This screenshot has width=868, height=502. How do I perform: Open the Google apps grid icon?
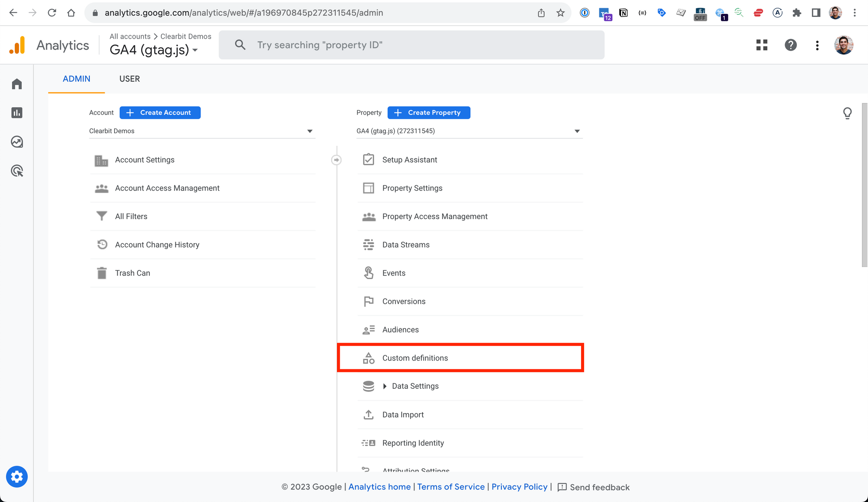[762, 45]
